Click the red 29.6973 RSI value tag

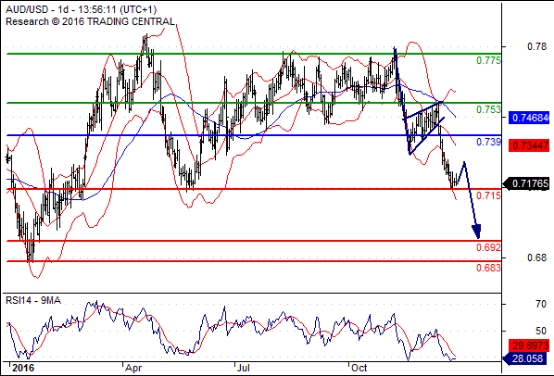pyautogui.click(x=529, y=345)
